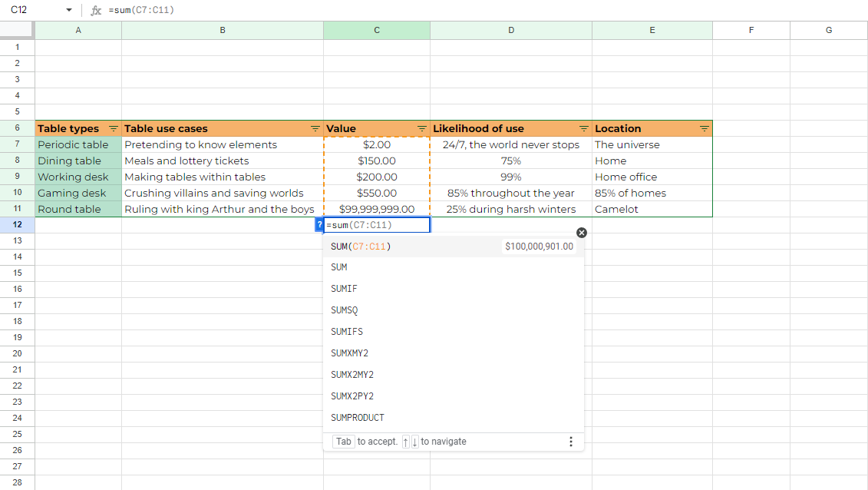The image size is (868, 490).
Task: Click the formula bar with =sum(C7:C11)
Action: click(x=487, y=10)
